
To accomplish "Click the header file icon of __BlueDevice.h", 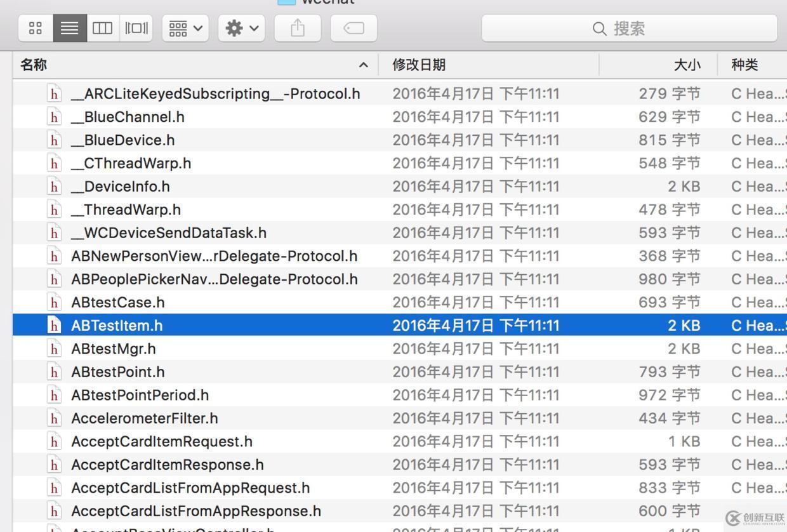I will point(55,140).
